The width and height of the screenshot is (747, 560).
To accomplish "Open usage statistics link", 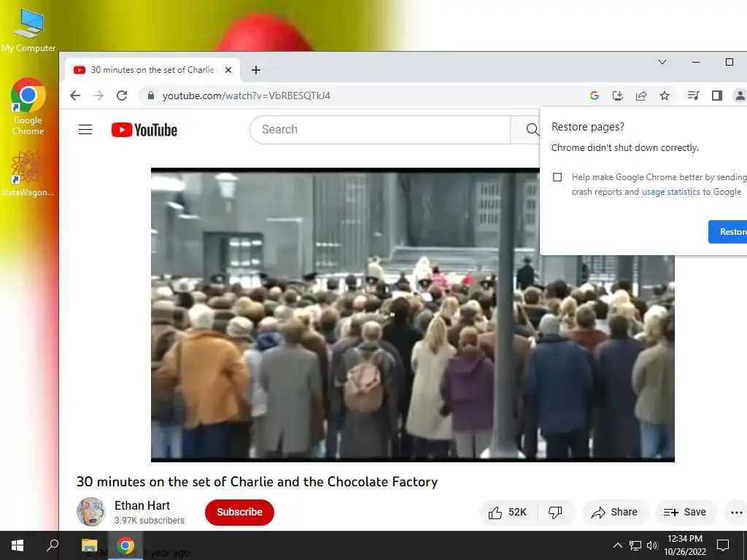I will pos(671,192).
